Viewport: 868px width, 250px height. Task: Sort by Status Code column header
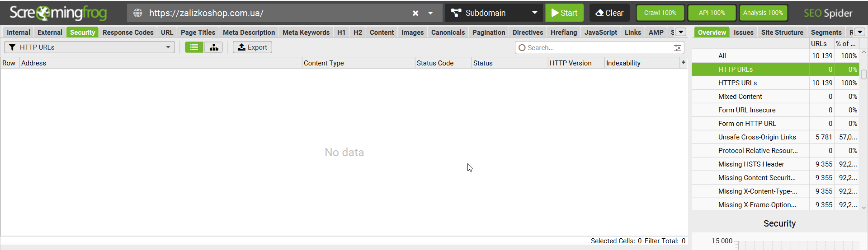click(x=443, y=63)
